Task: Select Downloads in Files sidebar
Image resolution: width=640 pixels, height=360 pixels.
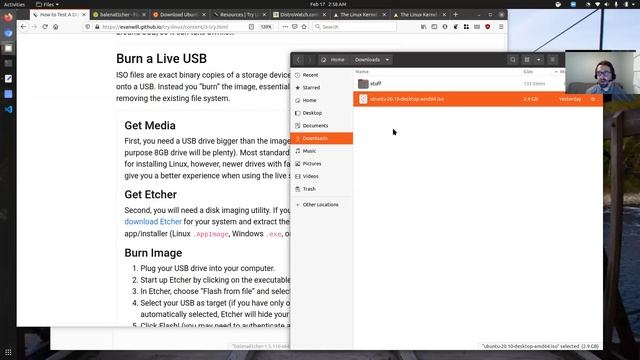Action: coord(322,138)
